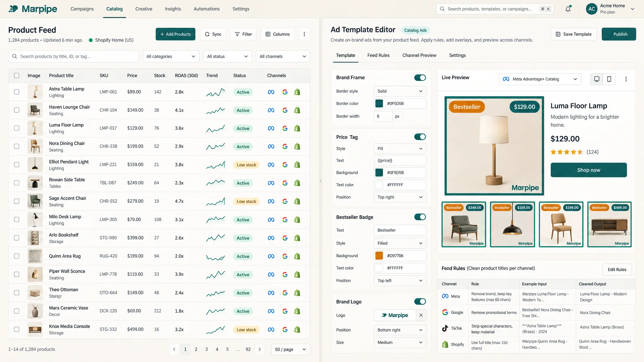Open the notifications bell
The image size is (644, 362).
point(568,9)
